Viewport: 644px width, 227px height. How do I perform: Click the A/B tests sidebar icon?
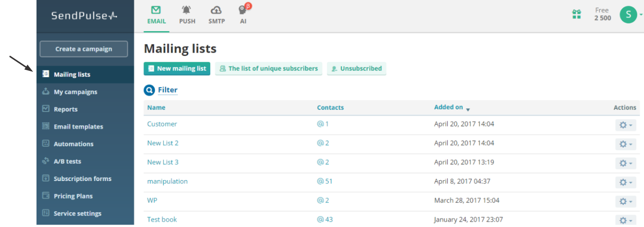pyautogui.click(x=46, y=161)
